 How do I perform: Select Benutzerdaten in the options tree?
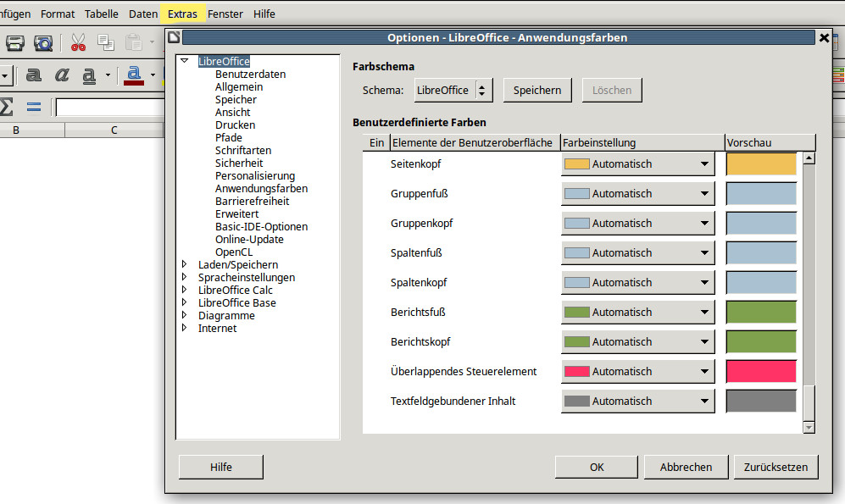click(x=251, y=74)
